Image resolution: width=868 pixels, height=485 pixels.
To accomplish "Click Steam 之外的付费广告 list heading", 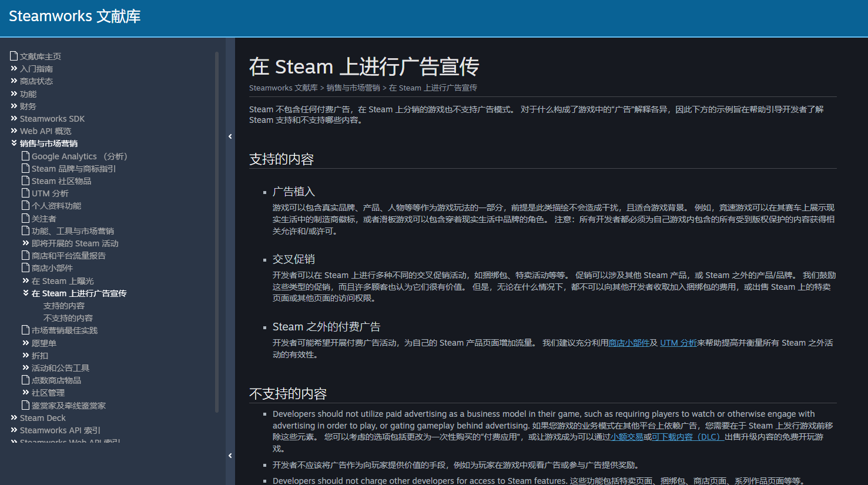I will tap(327, 327).
